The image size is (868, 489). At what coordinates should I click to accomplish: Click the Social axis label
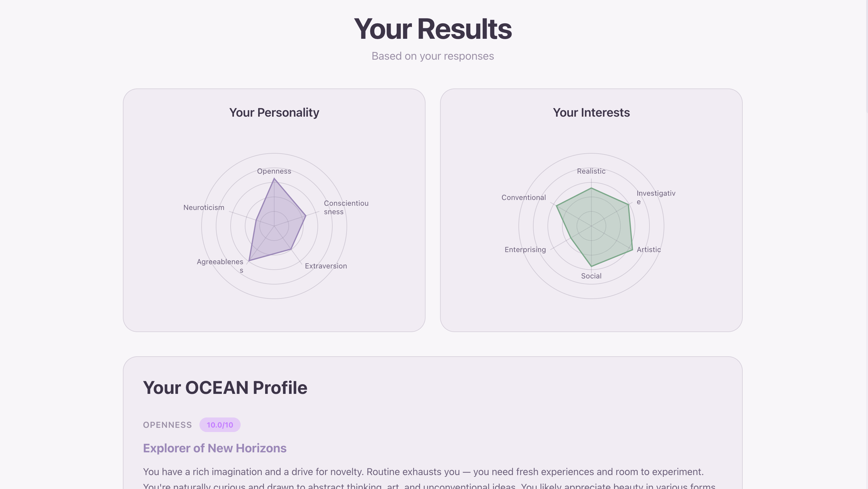[591, 276]
